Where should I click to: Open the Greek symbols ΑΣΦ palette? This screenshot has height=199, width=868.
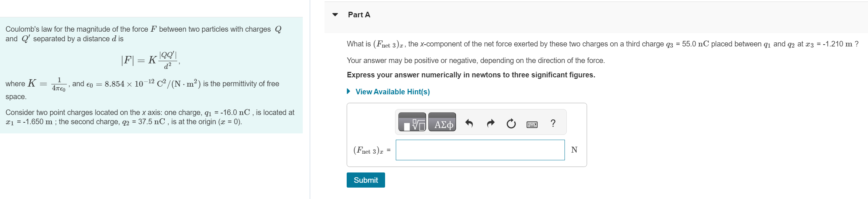[x=442, y=122]
